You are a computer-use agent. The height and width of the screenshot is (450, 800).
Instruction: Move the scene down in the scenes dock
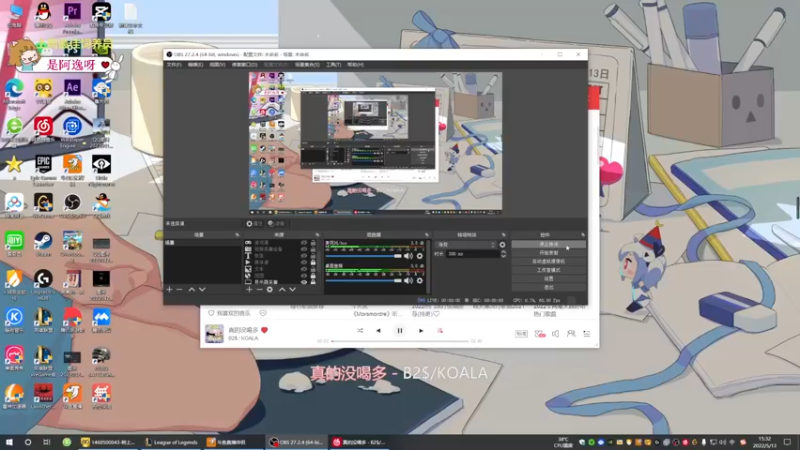coord(202,289)
